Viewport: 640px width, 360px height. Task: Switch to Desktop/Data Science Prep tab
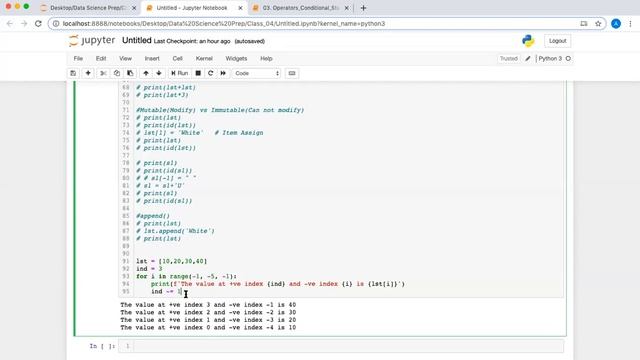[x=88, y=8]
